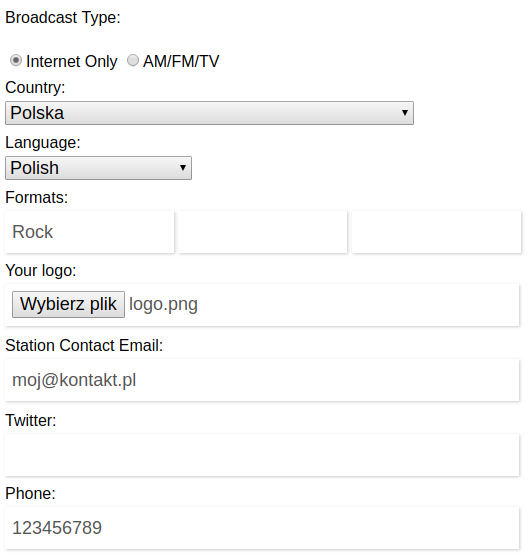Focus the Station Contact Email field
The image size is (530, 555).
262,380
